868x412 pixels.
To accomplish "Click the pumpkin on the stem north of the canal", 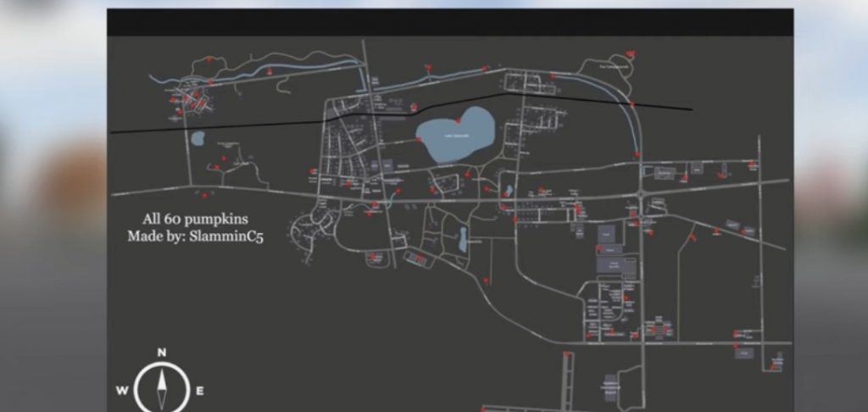I will (x=428, y=67).
